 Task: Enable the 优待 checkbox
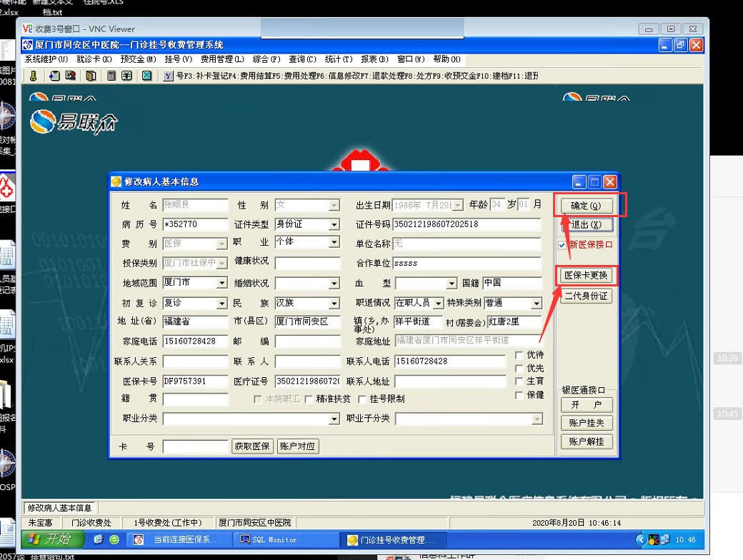[x=519, y=355]
